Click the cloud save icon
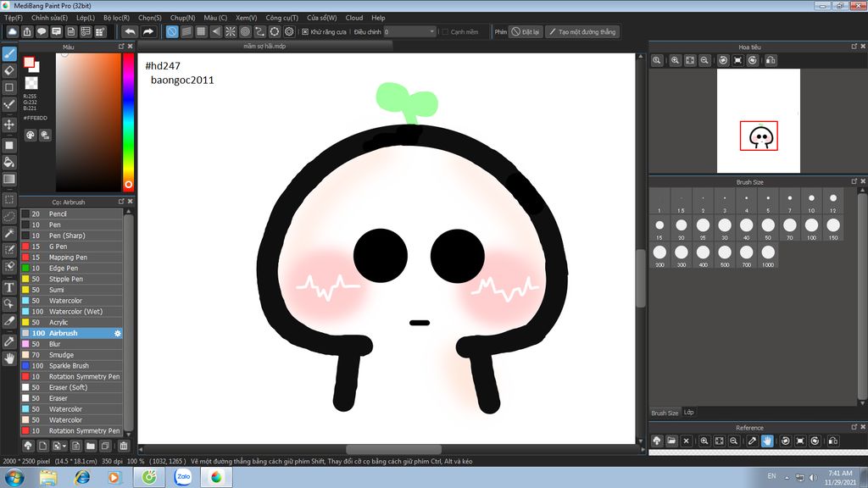The height and width of the screenshot is (488, 868). pos(12,31)
